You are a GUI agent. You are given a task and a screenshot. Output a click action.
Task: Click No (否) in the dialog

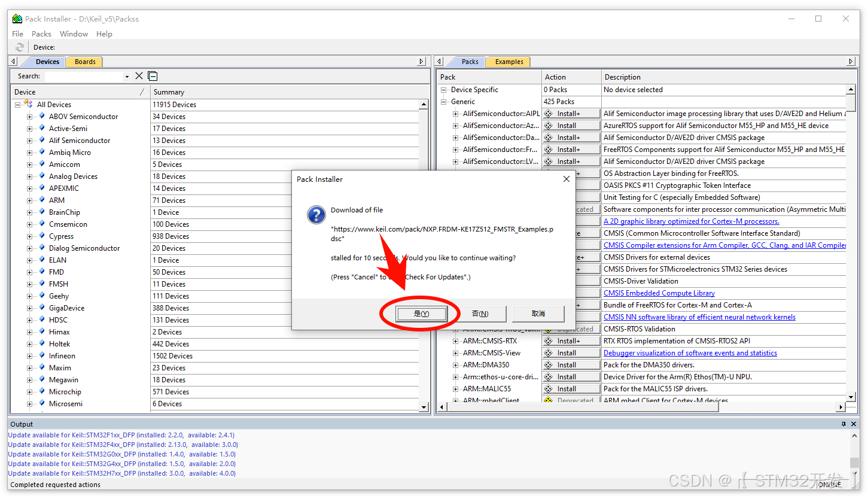coord(480,314)
